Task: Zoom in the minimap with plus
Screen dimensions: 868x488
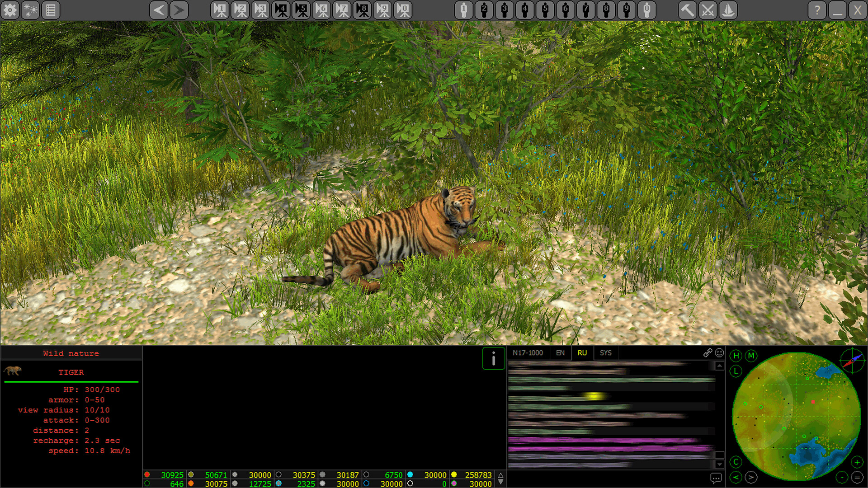Action: [x=857, y=462]
